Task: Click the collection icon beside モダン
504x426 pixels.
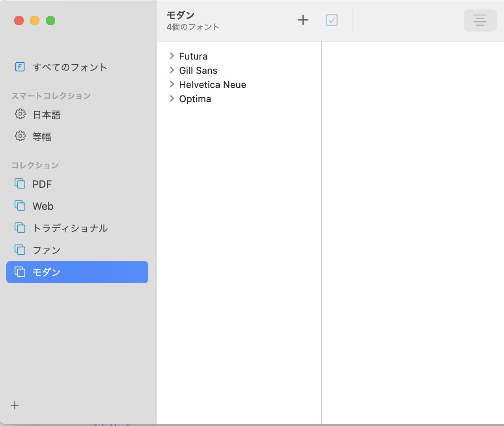Action: [20, 272]
